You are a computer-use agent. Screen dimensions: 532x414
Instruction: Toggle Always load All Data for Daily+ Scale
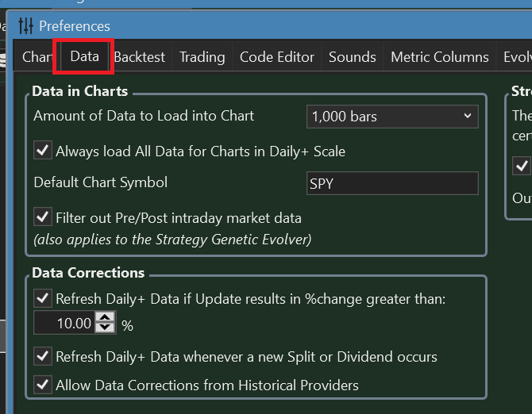[43, 150]
